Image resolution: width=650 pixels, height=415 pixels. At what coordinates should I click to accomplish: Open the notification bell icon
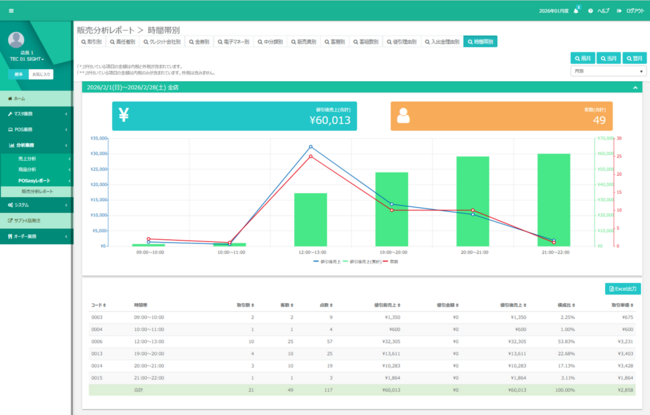[x=576, y=10]
